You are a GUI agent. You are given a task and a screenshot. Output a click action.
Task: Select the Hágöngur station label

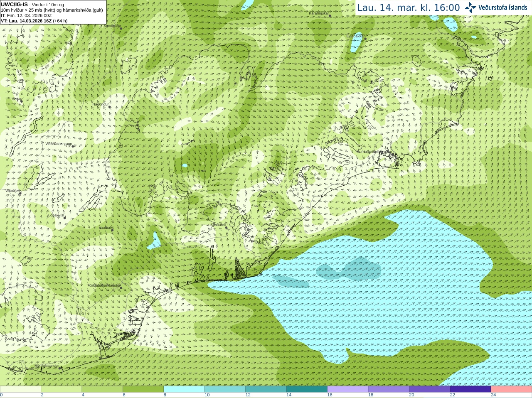click(100, 104)
